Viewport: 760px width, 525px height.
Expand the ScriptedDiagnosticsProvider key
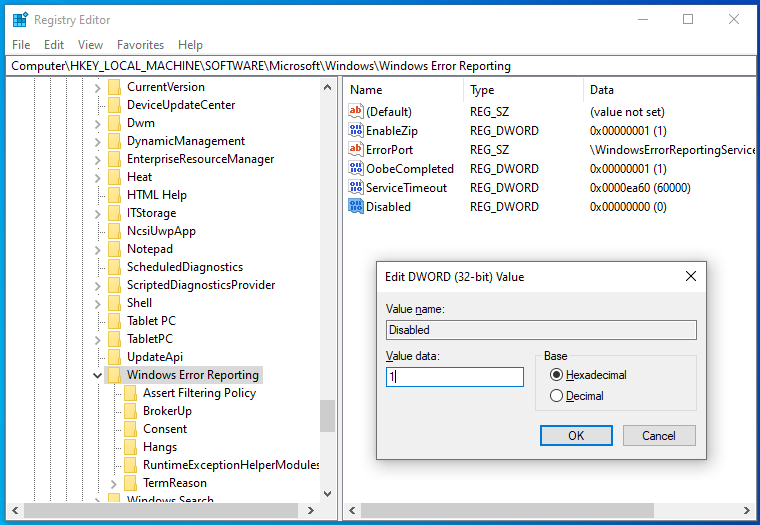(97, 286)
